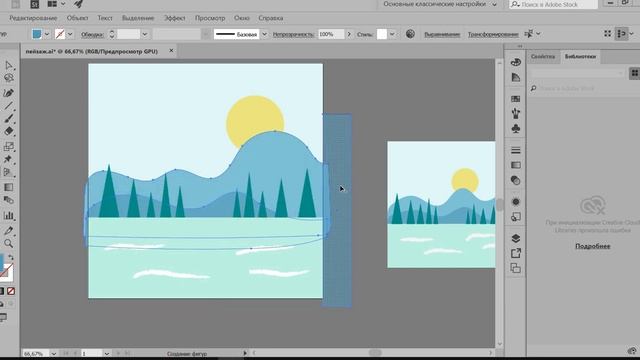Open the Непрозрачность opacity link
Image resolution: width=640 pixels, height=360 pixels.
coord(293,35)
